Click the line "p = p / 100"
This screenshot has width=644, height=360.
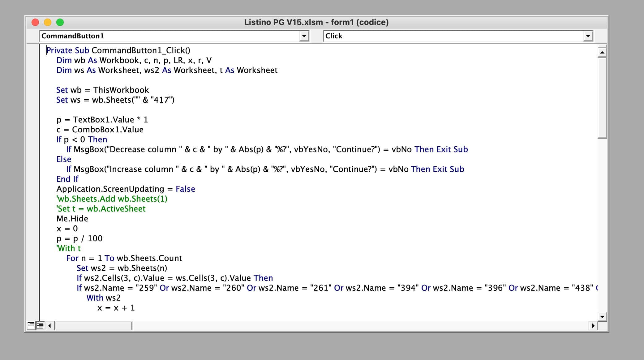coord(79,238)
